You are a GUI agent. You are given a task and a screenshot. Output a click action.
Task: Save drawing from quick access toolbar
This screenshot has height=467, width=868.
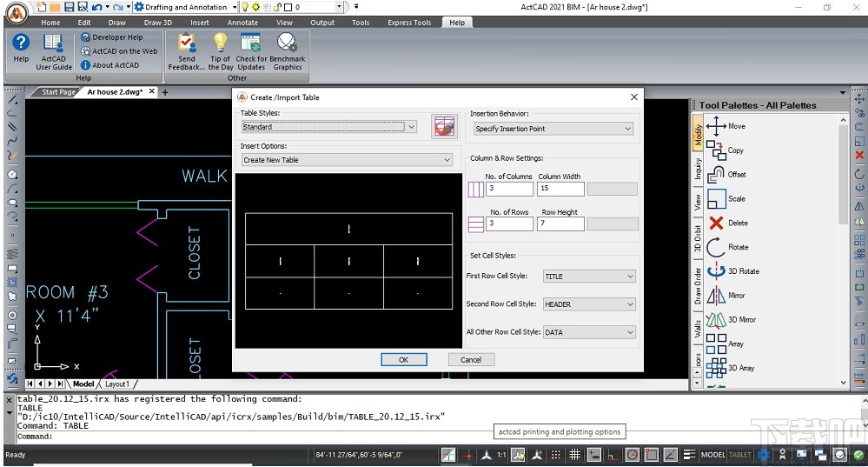coord(70,7)
